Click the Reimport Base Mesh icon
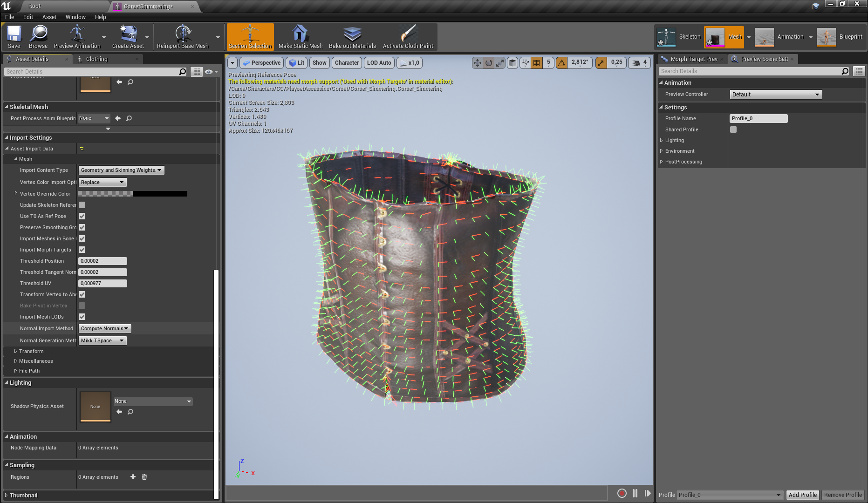Image resolution: width=868 pixels, height=503 pixels. pos(183,37)
